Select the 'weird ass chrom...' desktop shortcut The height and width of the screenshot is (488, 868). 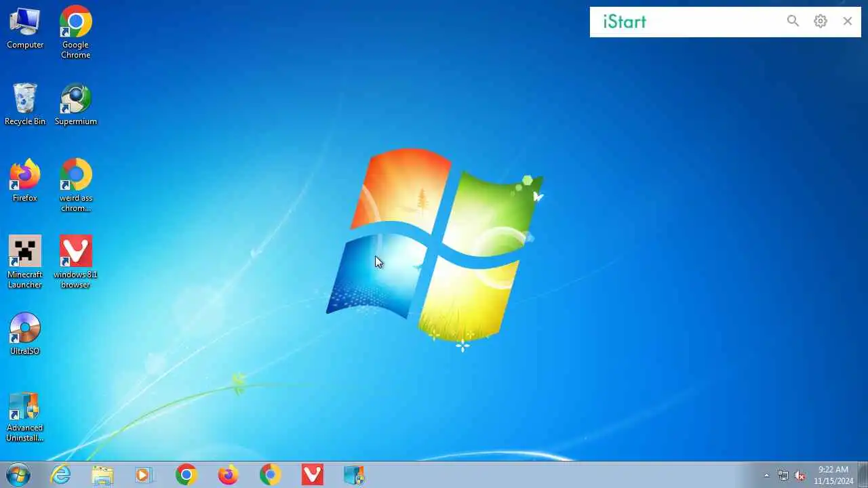coord(75,186)
